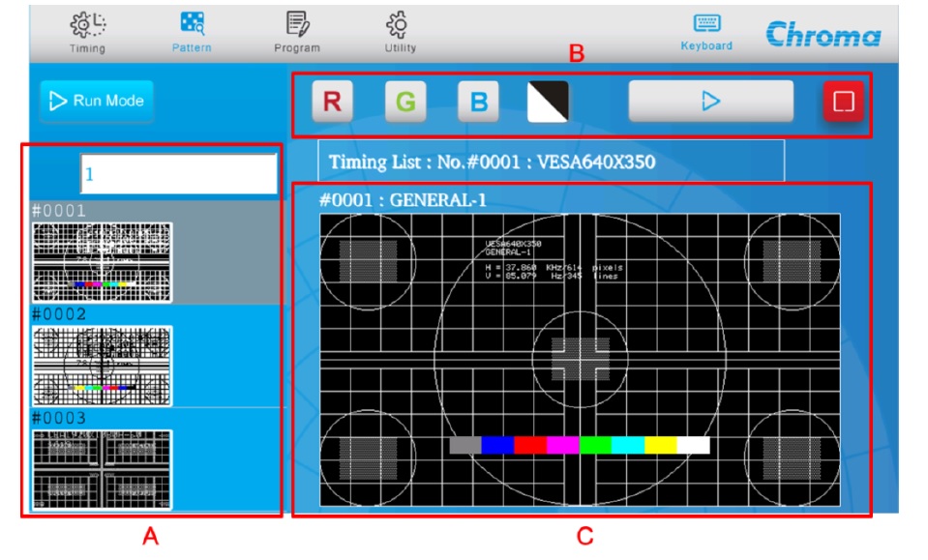Toggle the blue B channel button

click(x=478, y=102)
